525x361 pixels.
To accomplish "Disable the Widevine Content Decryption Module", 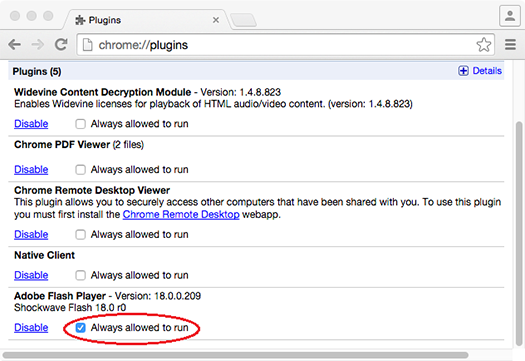I will [x=31, y=124].
